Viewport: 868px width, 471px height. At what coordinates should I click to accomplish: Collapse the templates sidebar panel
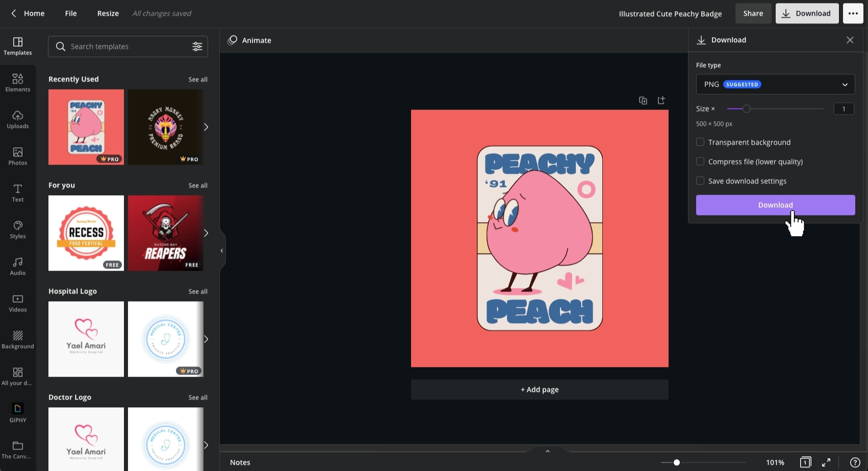[x=221, y=250]
